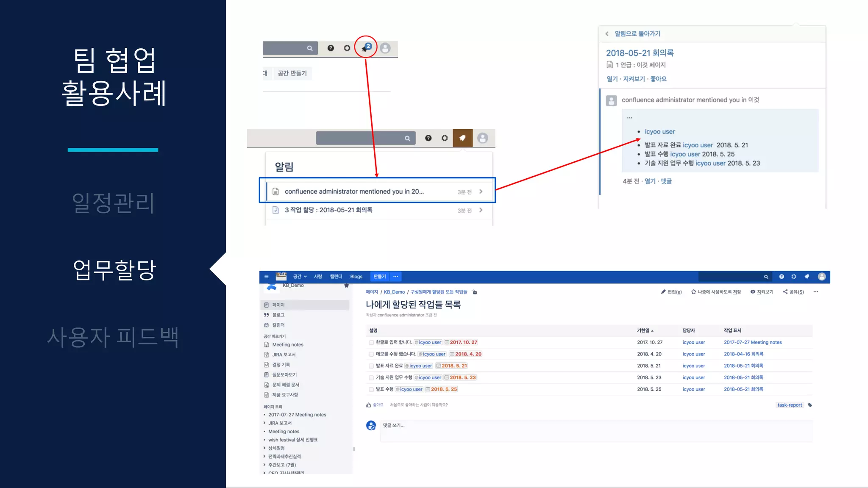This screenshot has width=868, height=488.
Task: Open the '공간' dropdown in the blue header
Action: point(300,277)
